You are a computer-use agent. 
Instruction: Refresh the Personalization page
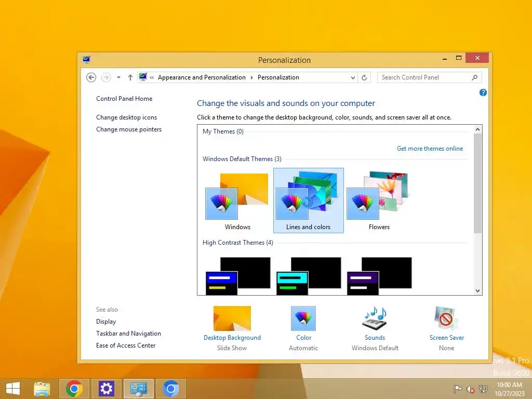coord(364,77)
